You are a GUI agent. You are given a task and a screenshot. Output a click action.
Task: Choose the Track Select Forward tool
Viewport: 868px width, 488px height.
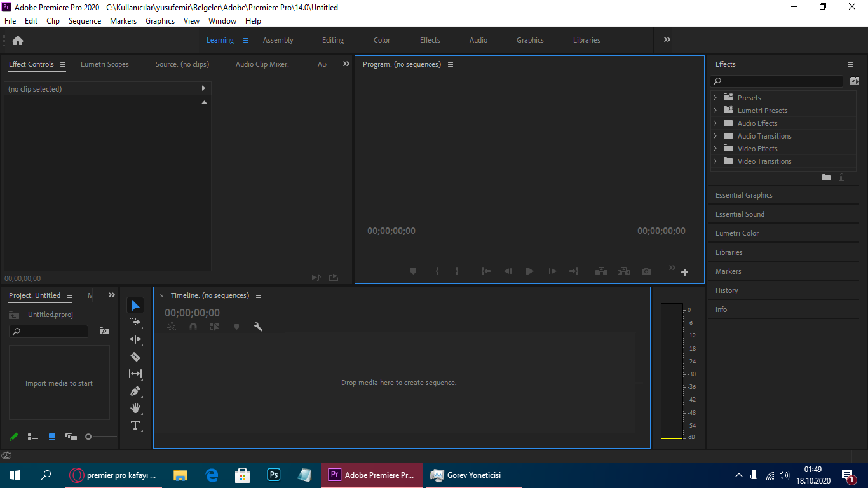coord(135,322)
